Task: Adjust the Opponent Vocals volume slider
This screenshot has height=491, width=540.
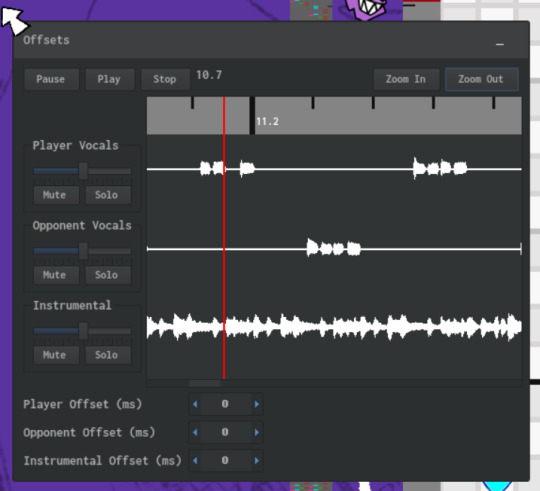Action: [82, 251]
